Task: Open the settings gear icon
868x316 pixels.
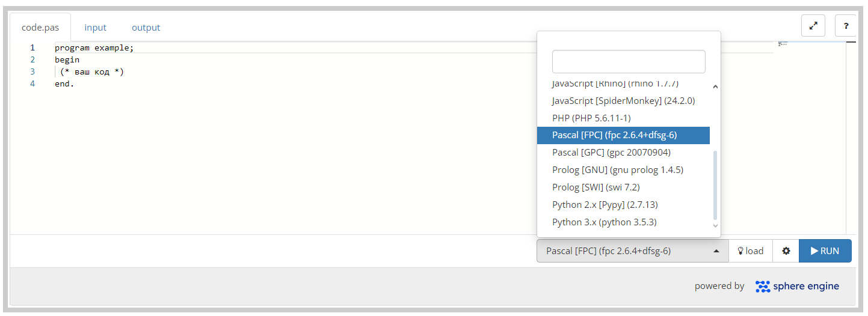Action: (786, 251)
